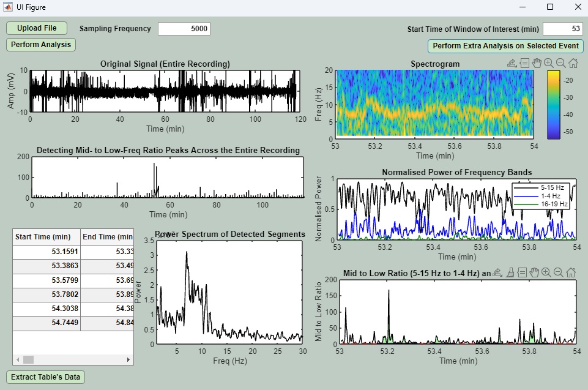The image size is (588, 390).
Task: Open Export menu on Spectrogram toolbar
Action: click(x=512, y=63)
